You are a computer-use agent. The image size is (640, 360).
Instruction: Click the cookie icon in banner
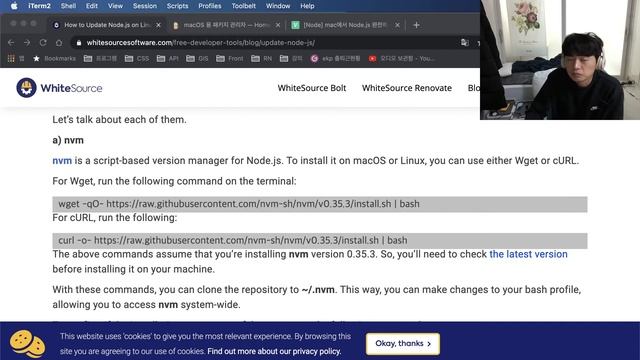pos(27,344)
